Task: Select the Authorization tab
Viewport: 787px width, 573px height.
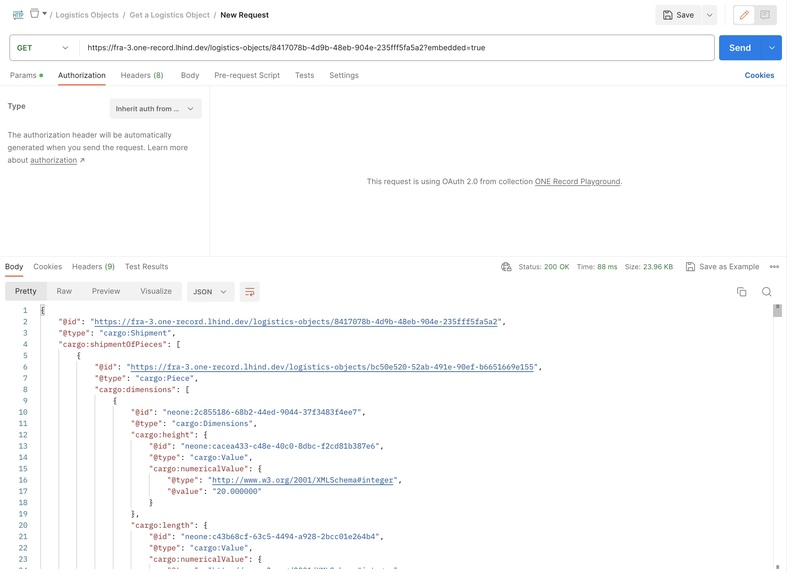Action: coord(81,75)
